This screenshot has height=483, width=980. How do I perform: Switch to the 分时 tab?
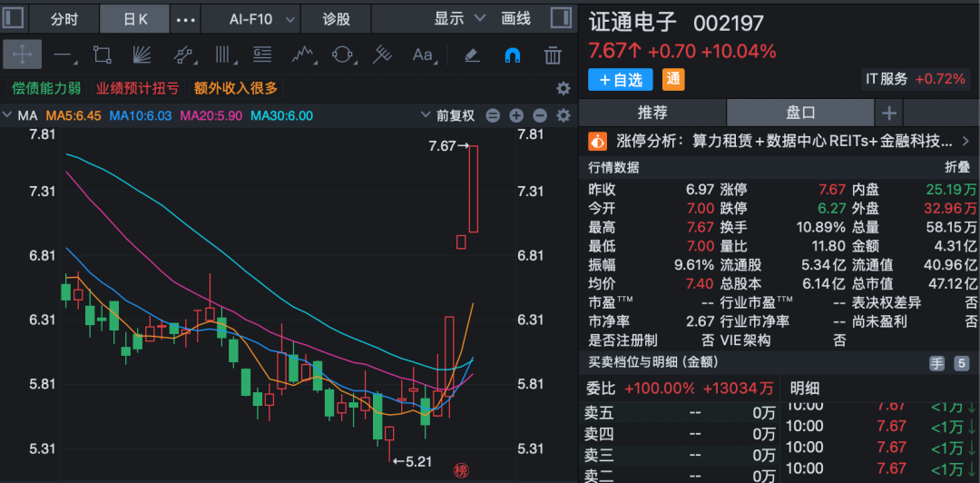pyautogui.click(x=64, y=19)
